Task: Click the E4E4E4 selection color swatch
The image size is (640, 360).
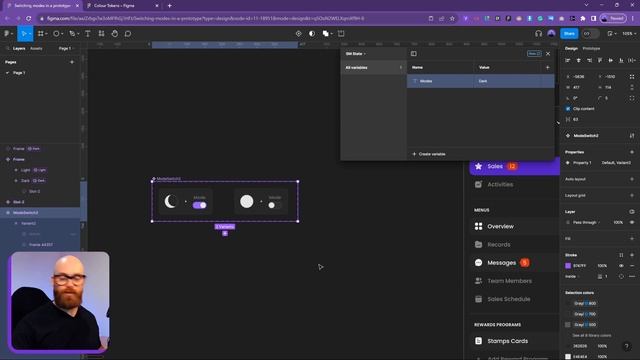Action: (x=568, y=357)
